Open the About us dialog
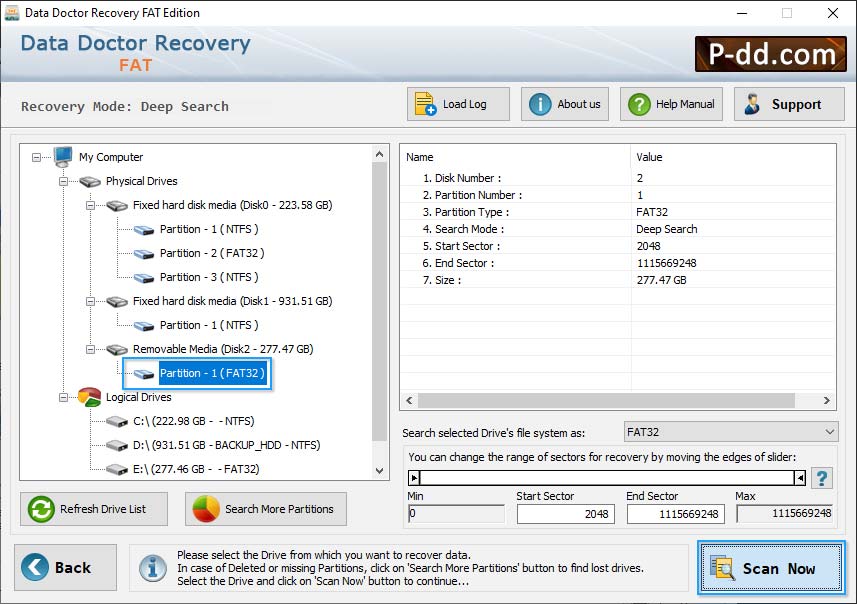The image size is (857, 604). 565,104
